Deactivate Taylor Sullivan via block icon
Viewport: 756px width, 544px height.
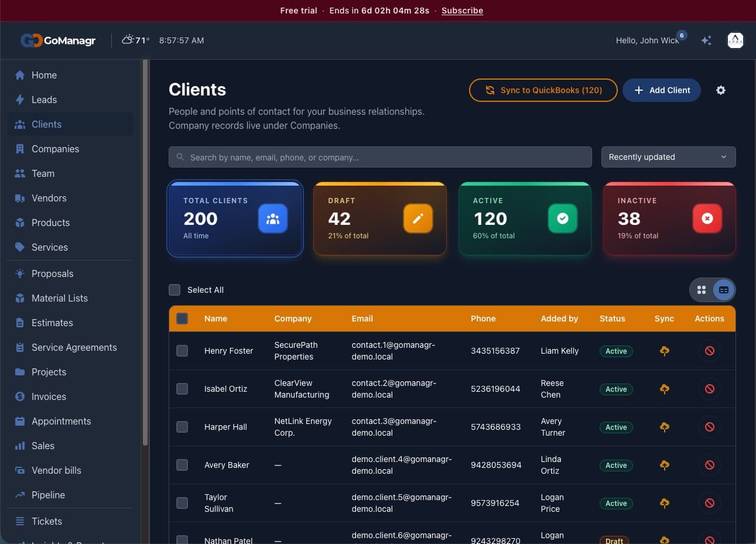point(710,503)
